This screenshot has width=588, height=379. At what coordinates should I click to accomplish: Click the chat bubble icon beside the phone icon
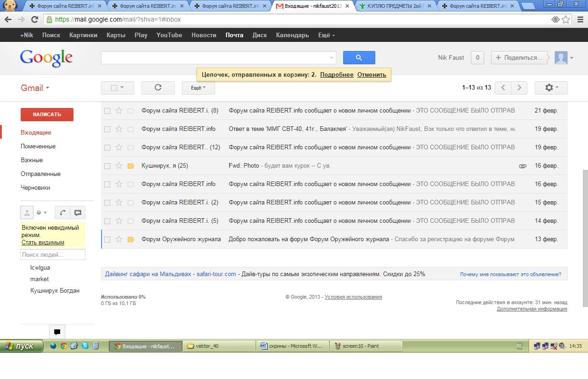click(x=78, y=212)
